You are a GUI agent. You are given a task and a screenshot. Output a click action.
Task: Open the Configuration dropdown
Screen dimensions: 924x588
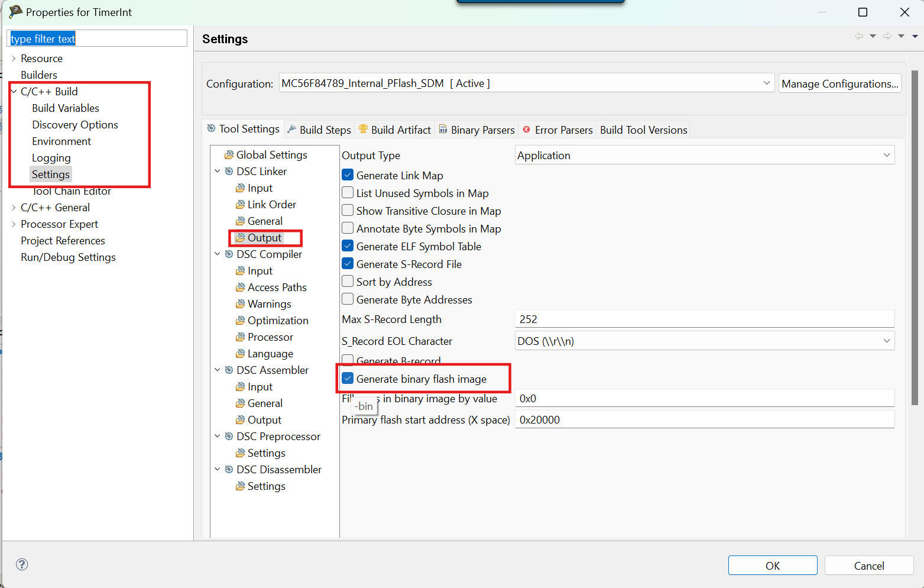click(766, 83)
